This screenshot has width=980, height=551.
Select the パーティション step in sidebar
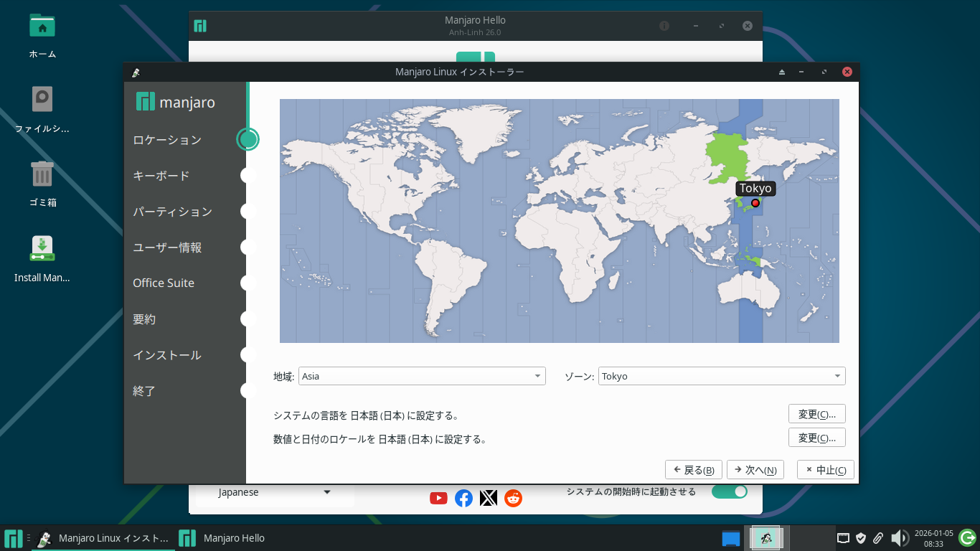click(173, 212)
